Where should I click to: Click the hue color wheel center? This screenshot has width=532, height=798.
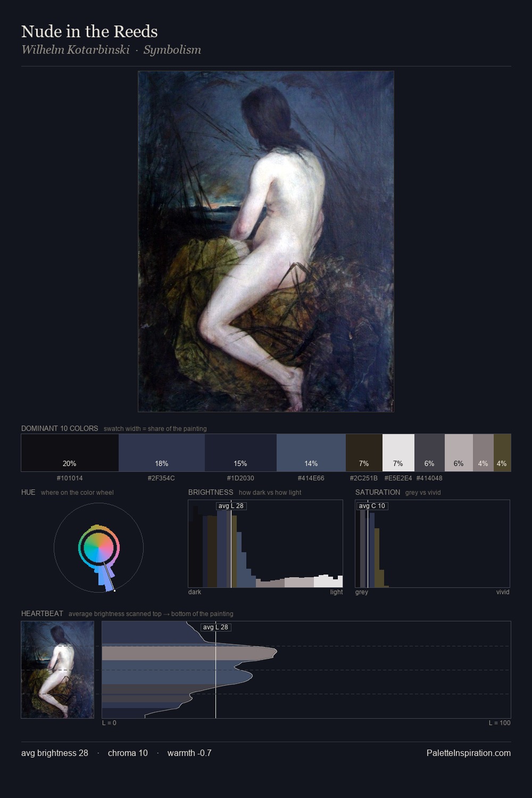click(98, 547)
